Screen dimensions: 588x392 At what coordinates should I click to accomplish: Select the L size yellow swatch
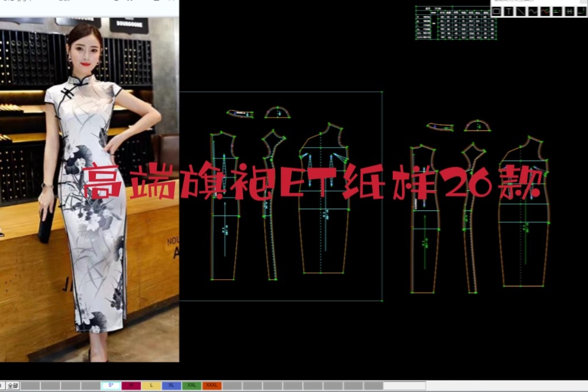click(151, 386)
